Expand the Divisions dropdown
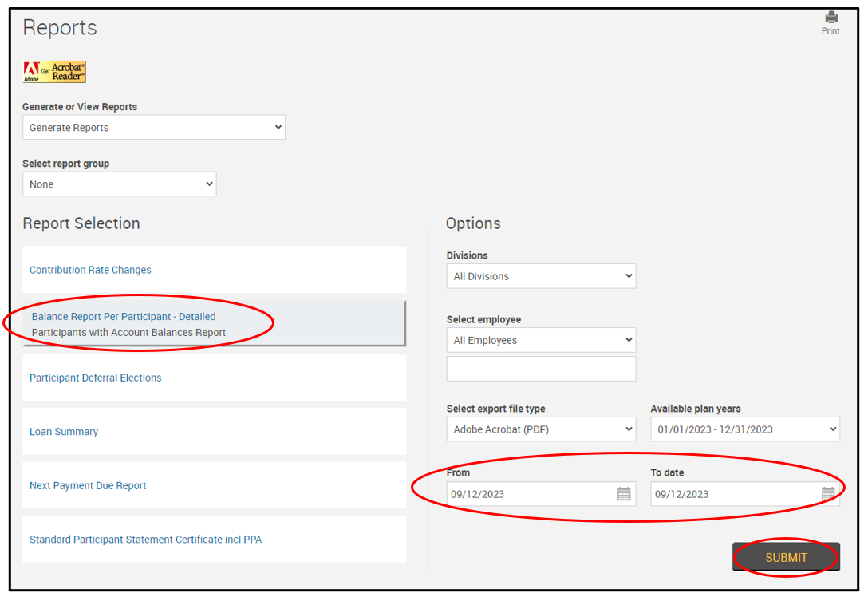This screenshot has width=868, height=601. (541, 277)
